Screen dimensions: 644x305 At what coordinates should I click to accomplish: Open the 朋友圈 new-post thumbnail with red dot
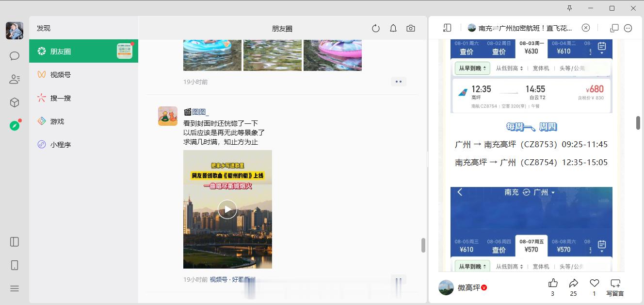[125, 51]
